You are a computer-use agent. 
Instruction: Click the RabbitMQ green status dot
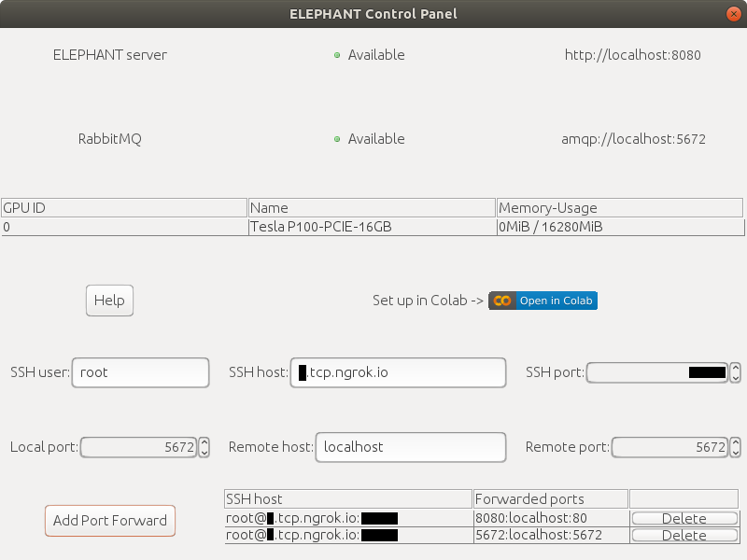pos(337,139)
